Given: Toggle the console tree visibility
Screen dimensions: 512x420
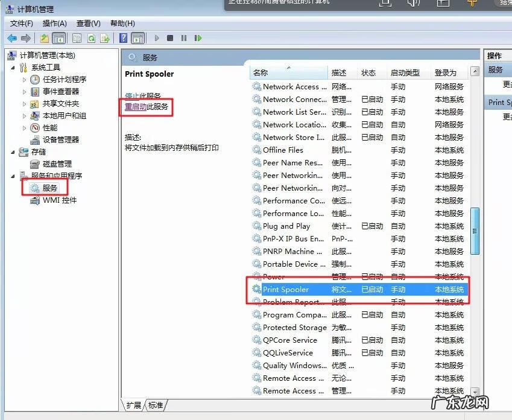Looking at the screenshot, I should click(x=58, y=37).
